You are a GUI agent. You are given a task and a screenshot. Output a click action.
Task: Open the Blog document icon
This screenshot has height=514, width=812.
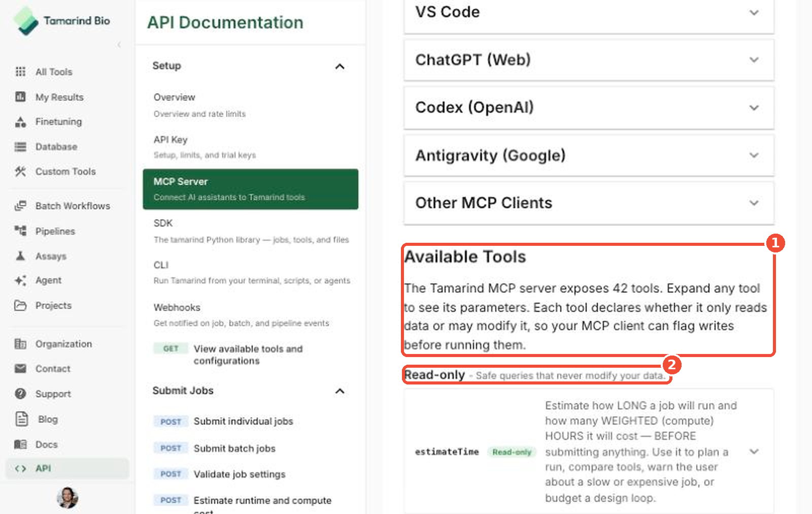pos(22,419)
